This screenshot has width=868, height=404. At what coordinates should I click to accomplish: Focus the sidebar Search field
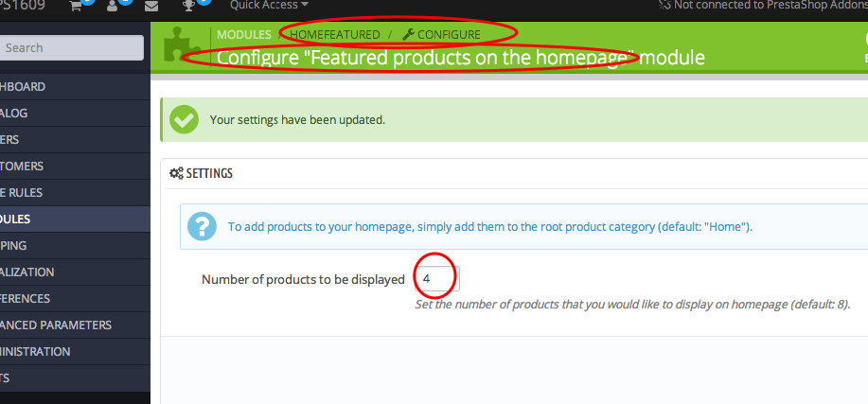tap(72, 47)
